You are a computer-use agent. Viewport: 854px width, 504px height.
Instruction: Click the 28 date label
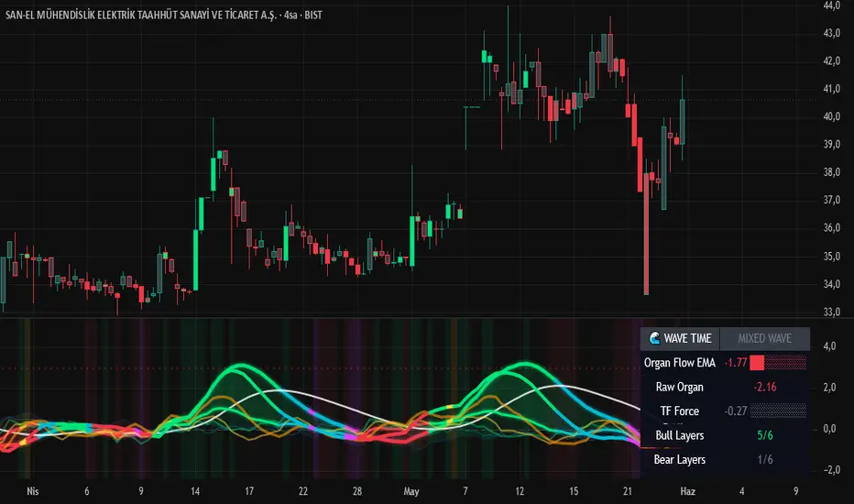pyautogui.click(x=356, y=491)
